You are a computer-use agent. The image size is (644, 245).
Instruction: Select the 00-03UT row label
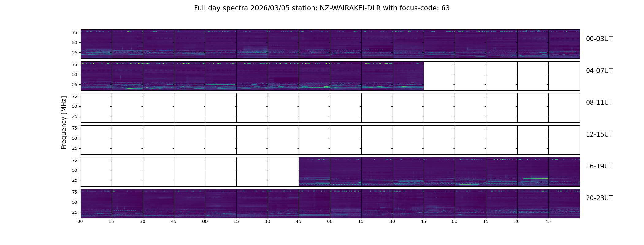point(599,39)
